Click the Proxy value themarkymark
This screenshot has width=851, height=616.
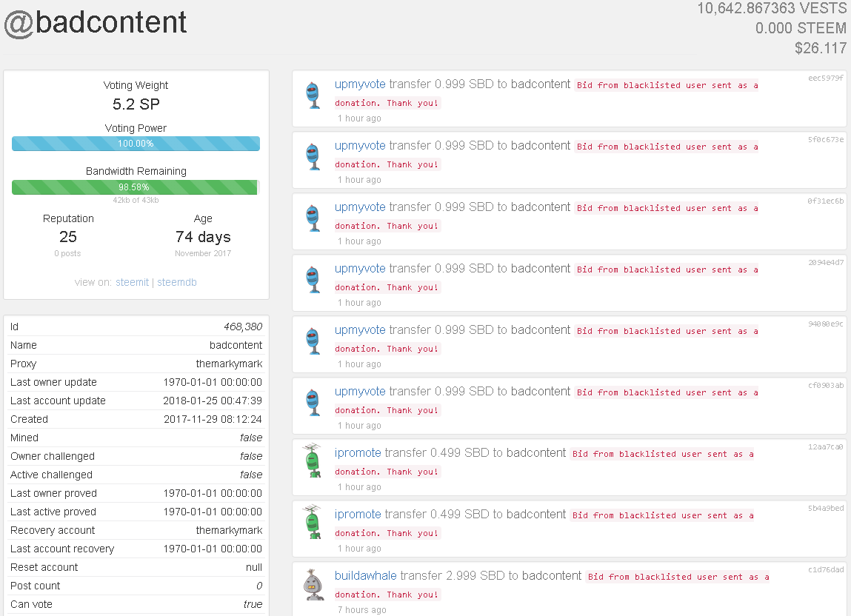click(x=229, y=364)
